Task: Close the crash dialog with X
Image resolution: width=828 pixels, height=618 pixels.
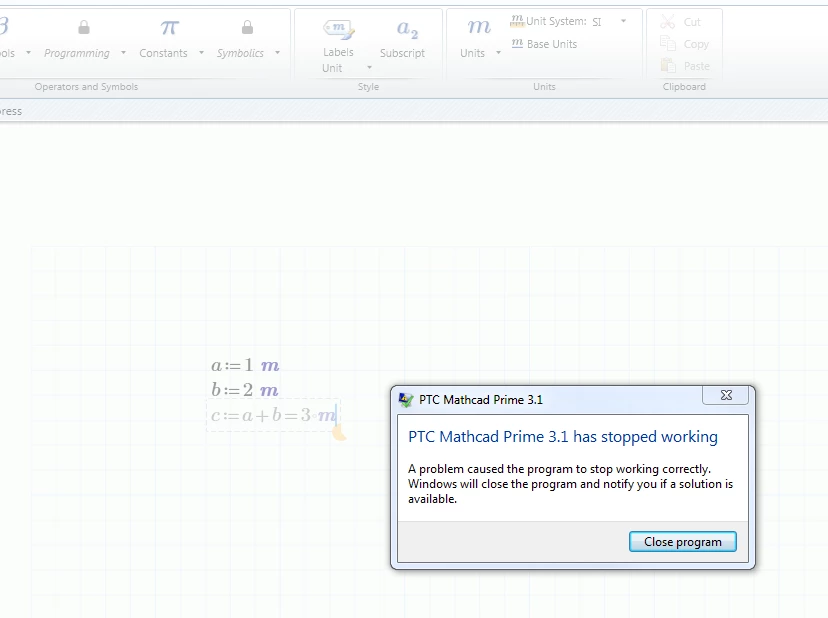Action: pyautogui.click(x=726, y=395)
